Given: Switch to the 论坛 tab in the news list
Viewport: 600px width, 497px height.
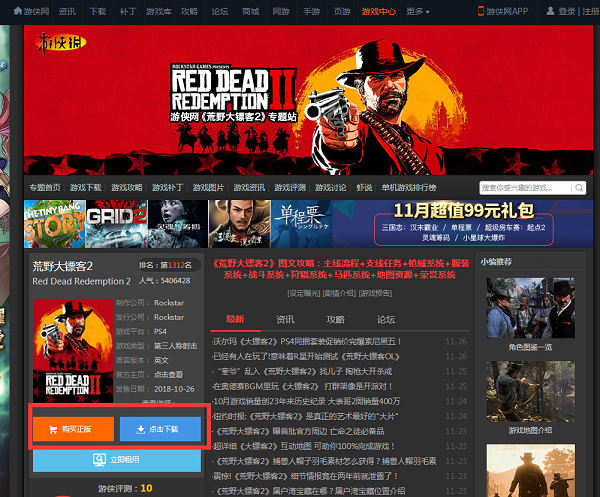Looking at the screenshot, I should 386,319.
